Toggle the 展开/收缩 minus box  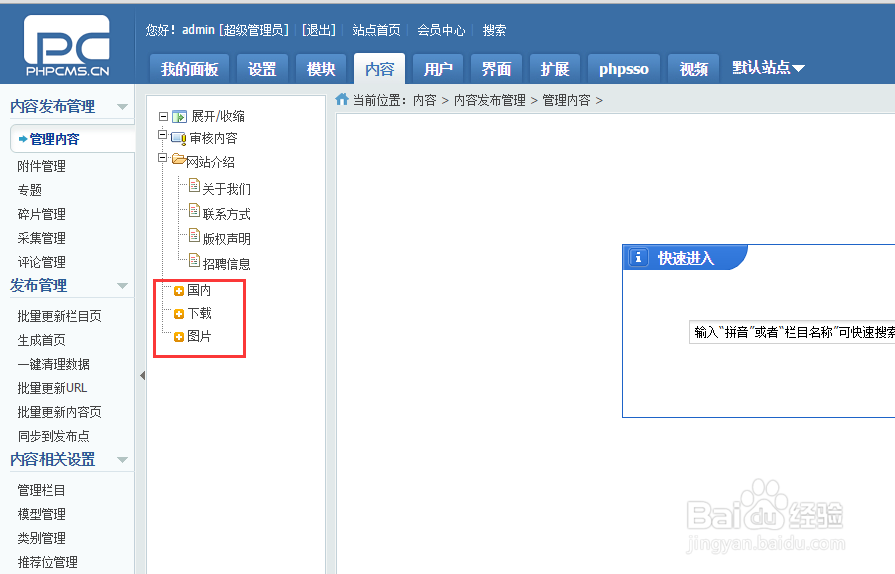(163, 116)
